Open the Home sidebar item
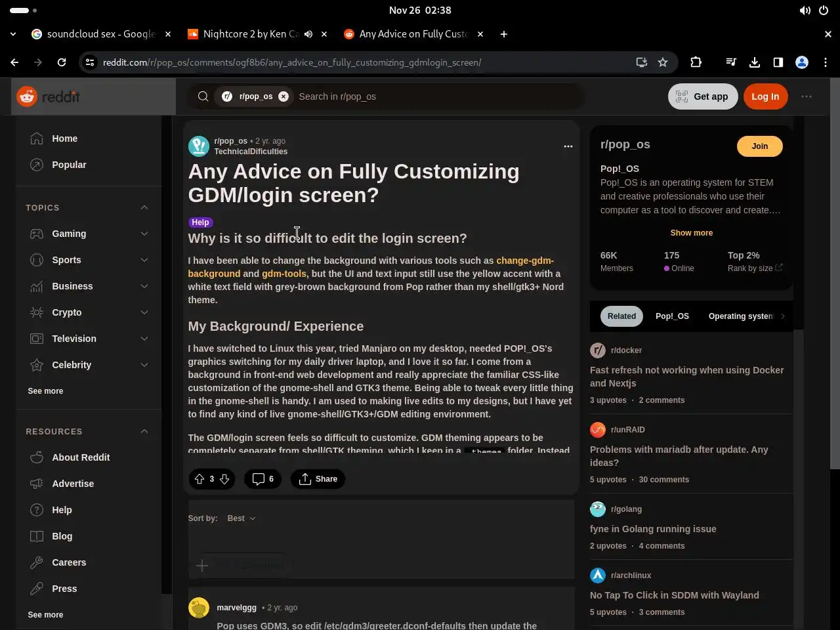 click(x=89, y=138)
